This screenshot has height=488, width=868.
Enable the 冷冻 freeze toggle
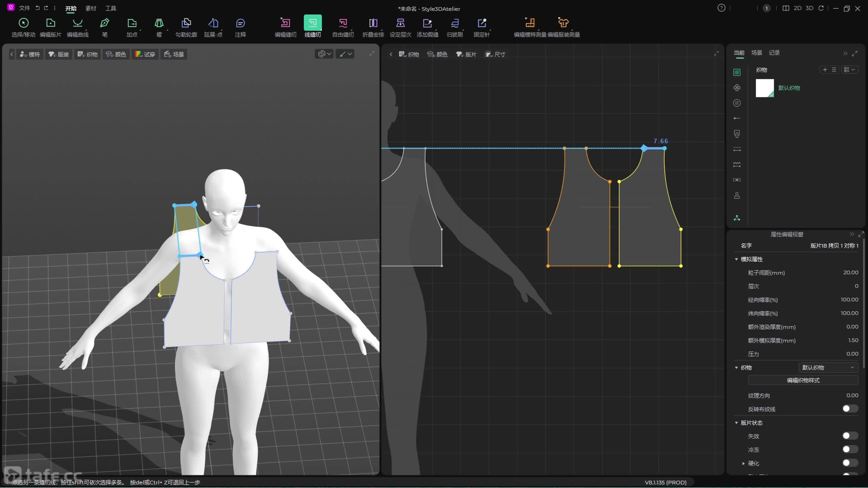click(x=850, y=449)
